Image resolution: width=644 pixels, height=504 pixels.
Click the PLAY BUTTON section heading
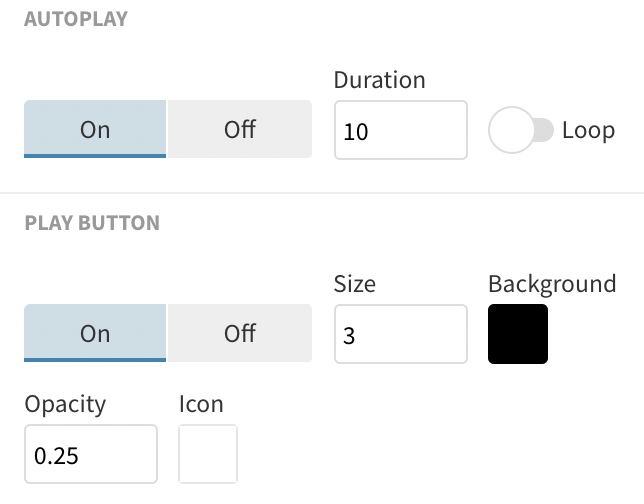[x=92, y=223]
